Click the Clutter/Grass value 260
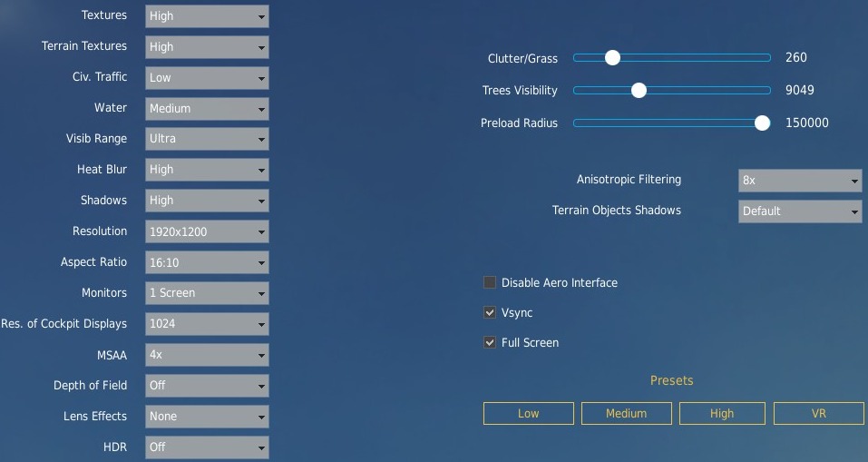This screenshot has width=868, height=462. [x=796, y=57]
